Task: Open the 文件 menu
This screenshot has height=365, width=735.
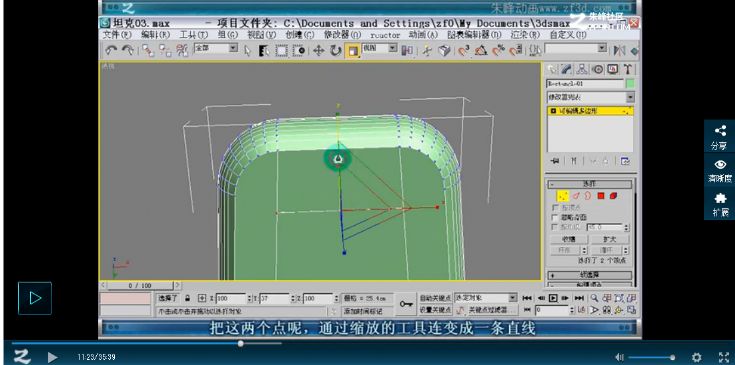Action: tap(117, 35)
